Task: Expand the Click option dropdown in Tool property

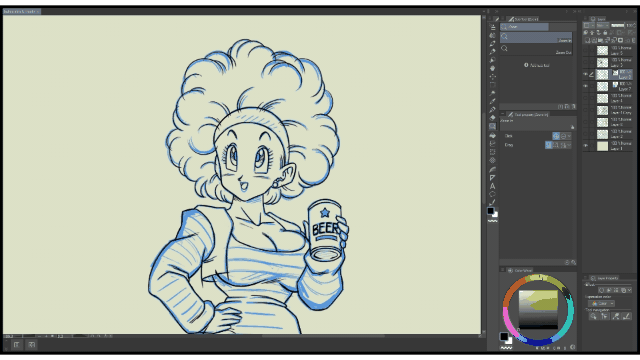Action: coord(569,136)
